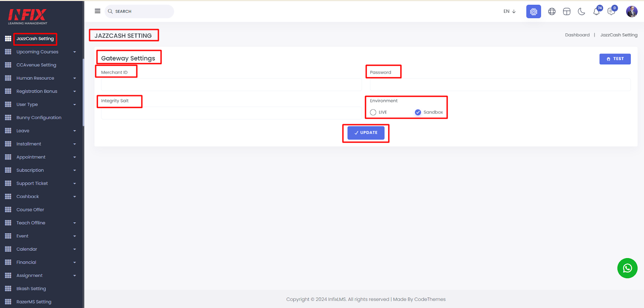
Task: Click the grid icon beside RazerMS Setting
Action: point(8,302)
